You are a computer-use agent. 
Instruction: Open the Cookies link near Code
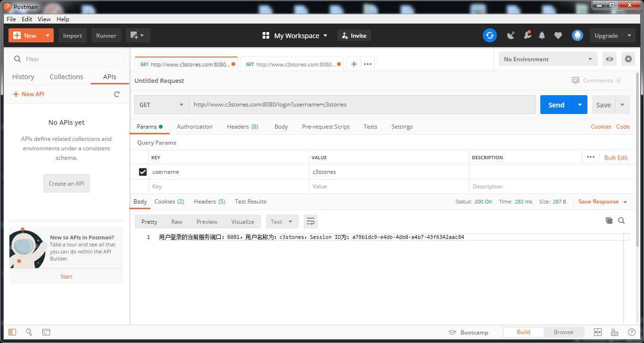coord(601,127)
